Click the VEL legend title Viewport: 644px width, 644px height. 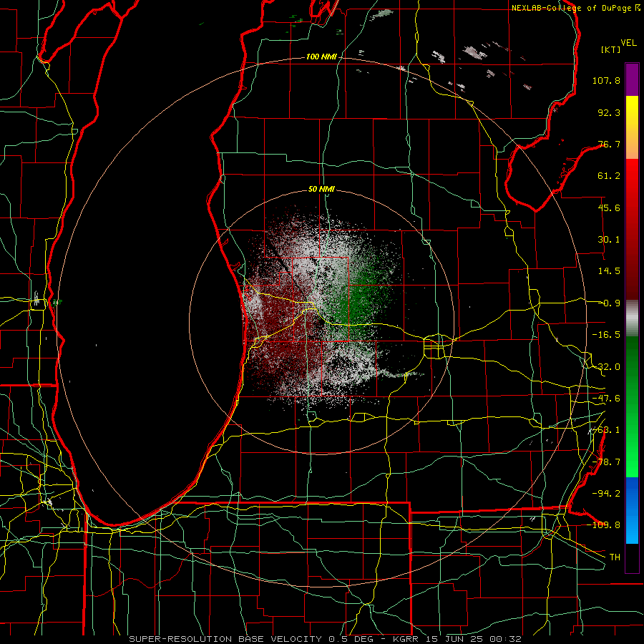tap(629, 43)
